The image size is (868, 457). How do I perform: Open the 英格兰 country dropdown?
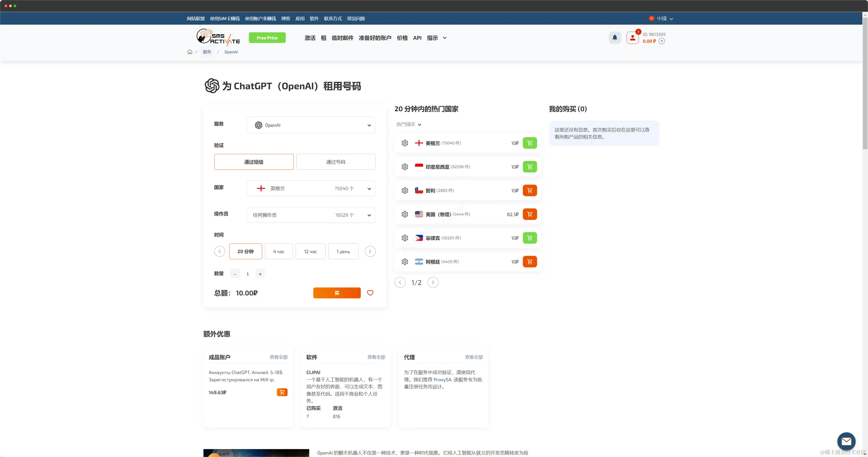[311, 188]
